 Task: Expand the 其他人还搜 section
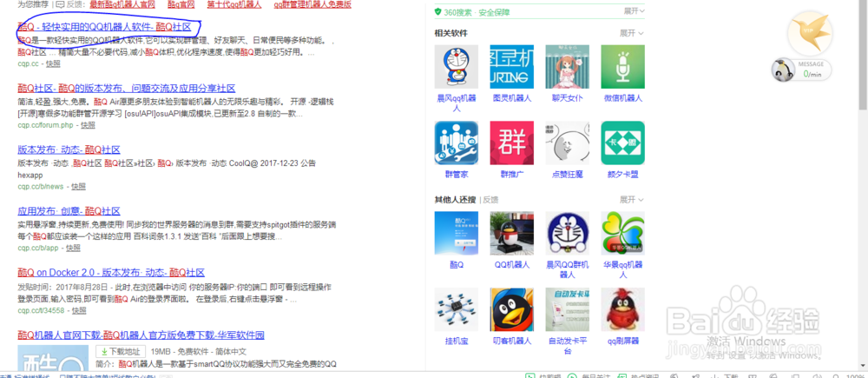pos(632,200)
